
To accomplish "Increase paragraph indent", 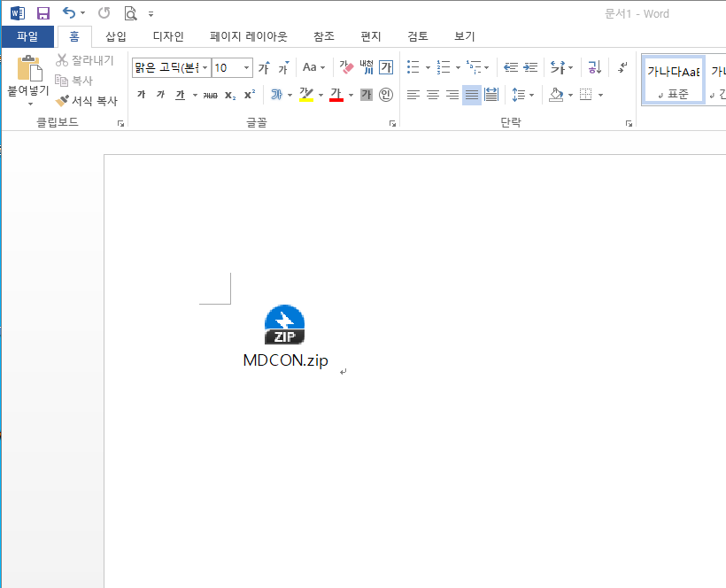I will point(530,67).
